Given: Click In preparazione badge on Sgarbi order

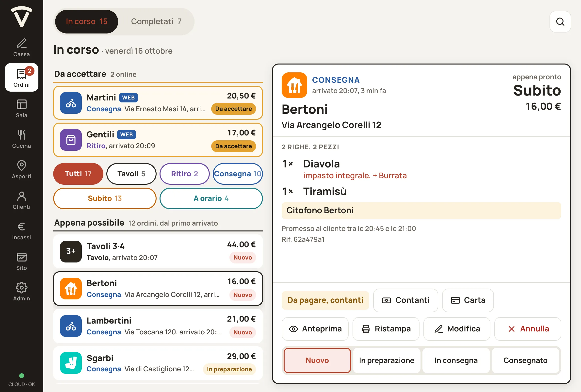Looking at the screenshot, I should (x=229, y=369).
